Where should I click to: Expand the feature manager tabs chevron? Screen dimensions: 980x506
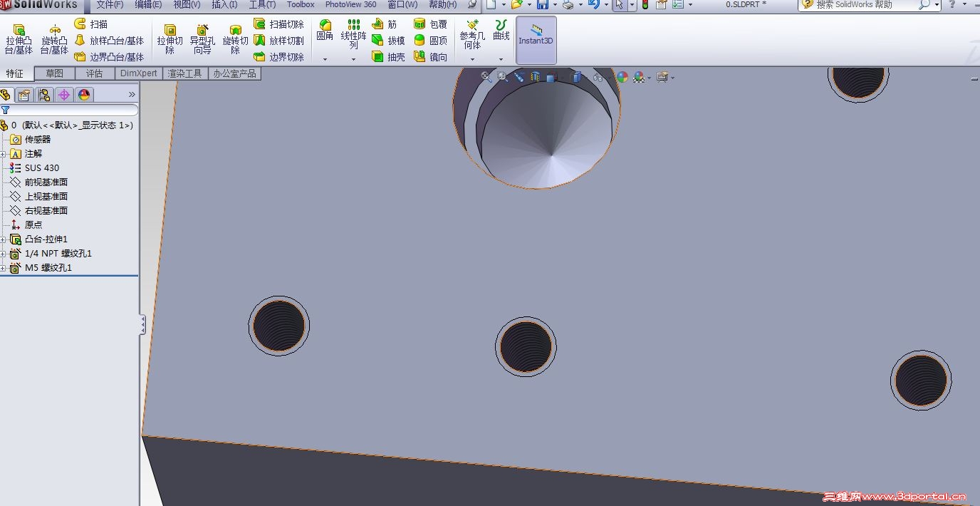(132, 95)
